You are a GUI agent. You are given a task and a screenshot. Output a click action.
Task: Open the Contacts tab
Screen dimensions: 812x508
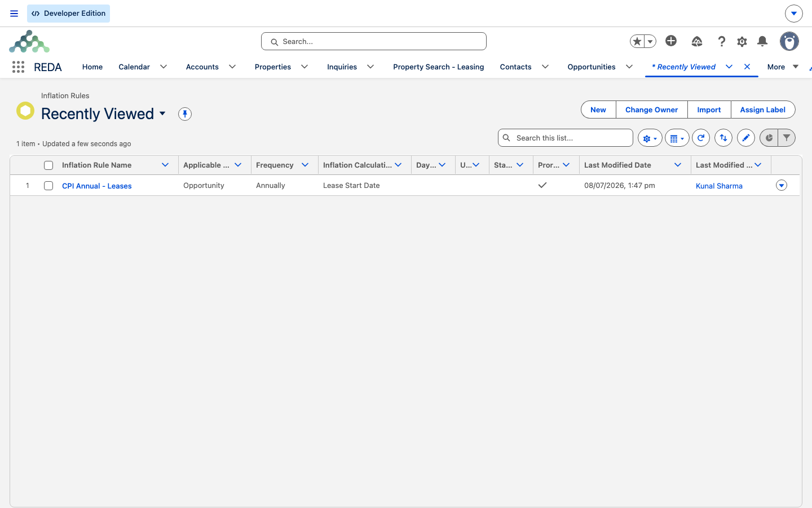[x=515, y=67]
